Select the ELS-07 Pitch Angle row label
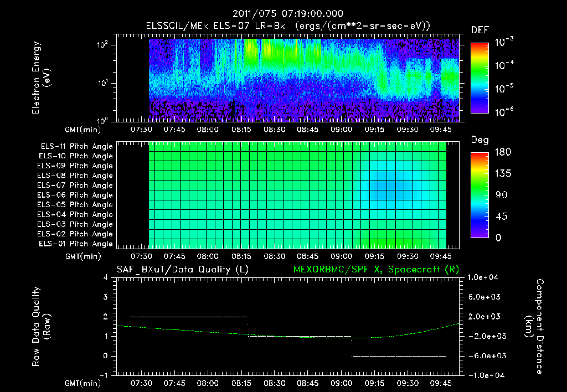The width and height of the screenshot is (567, 392). [x=75, y=185]
